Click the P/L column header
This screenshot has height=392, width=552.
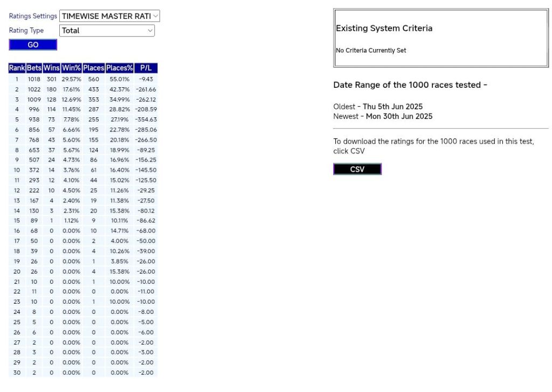pyautogui.click(x=146, y=68)
